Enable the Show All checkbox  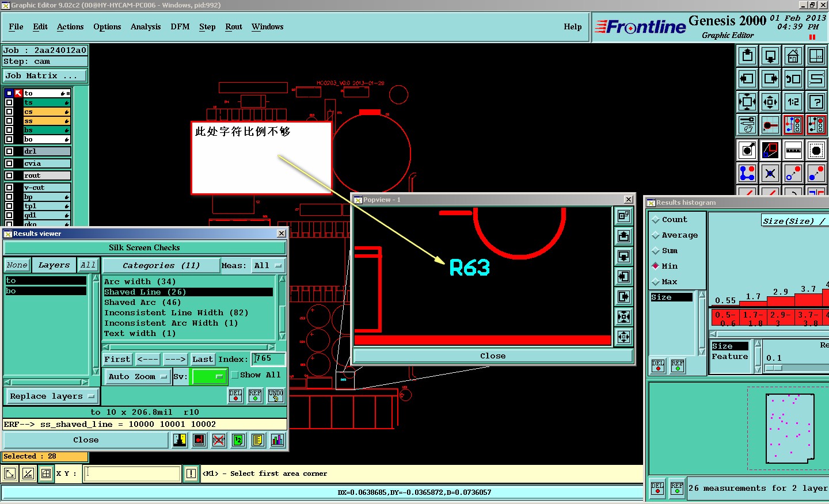tap(235, 375)
